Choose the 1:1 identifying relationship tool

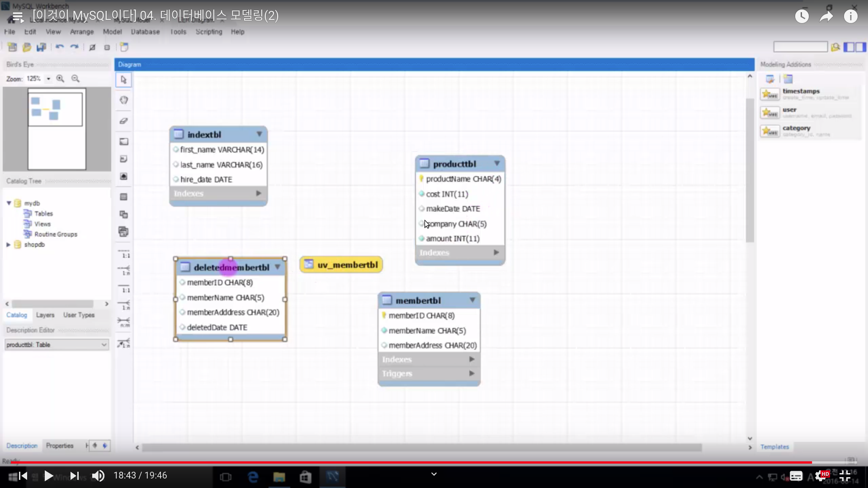124,288
